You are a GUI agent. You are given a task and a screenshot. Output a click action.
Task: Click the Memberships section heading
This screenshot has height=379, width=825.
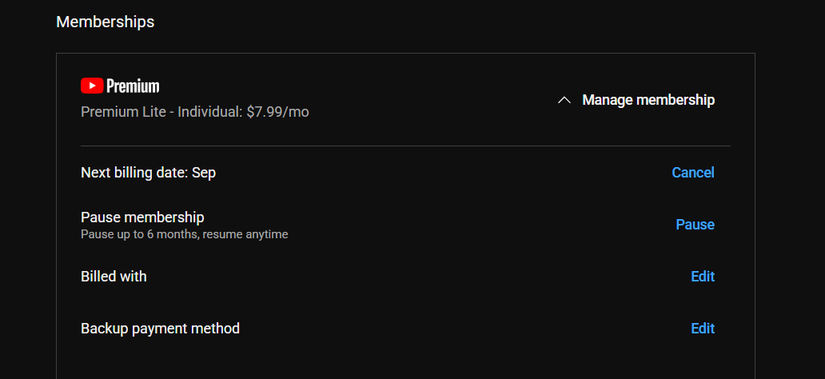click(105, 22)
